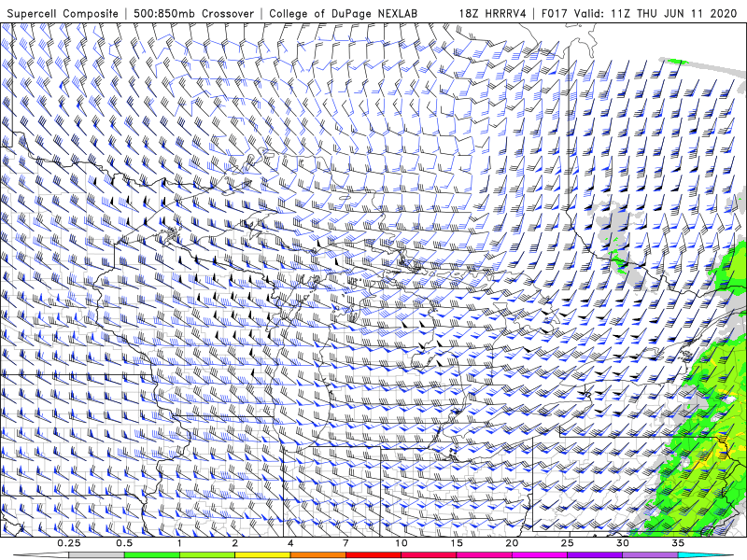Select the gray 0.25–0.5 color bar segment
Viewport: 747px width, 560px height.
tap(96, 555)
